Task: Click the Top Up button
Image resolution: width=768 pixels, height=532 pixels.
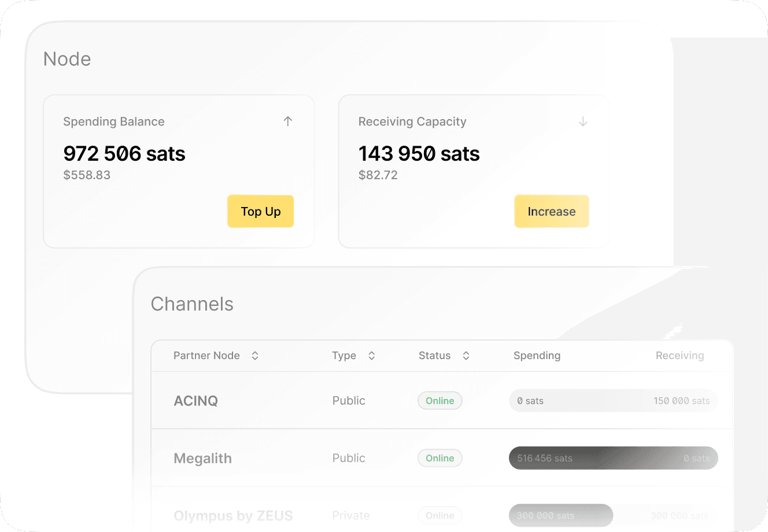Action: click(x=261, y=211)
